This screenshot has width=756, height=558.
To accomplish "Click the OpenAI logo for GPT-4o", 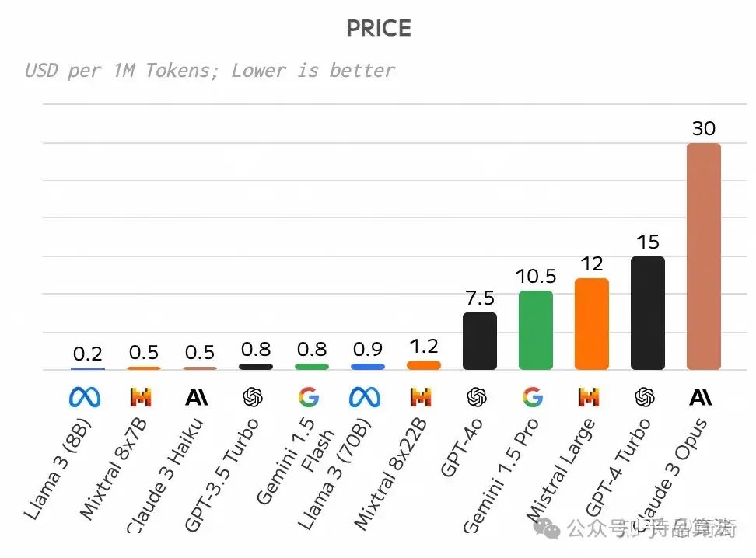I will [x=477, y=398].
